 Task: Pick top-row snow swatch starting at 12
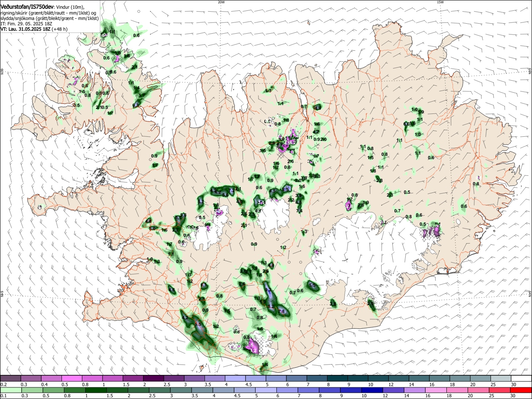399,379
